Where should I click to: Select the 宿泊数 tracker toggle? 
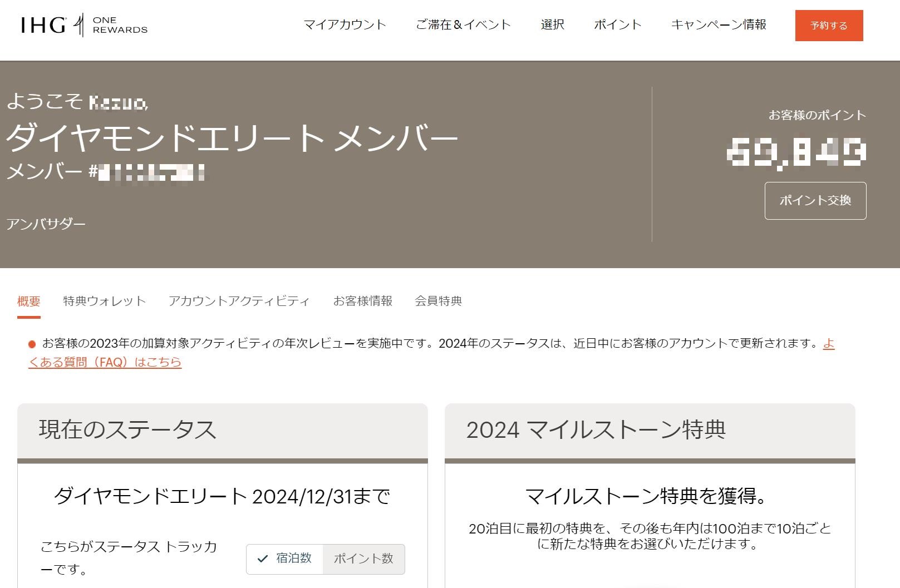[x=285, y=559]
